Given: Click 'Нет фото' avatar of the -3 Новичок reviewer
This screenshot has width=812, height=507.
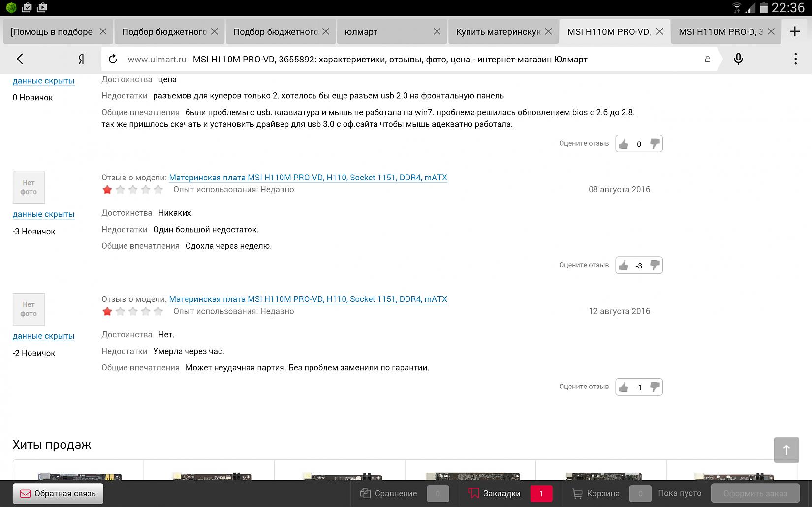Looking at the screenshot, I should [29, 187].
